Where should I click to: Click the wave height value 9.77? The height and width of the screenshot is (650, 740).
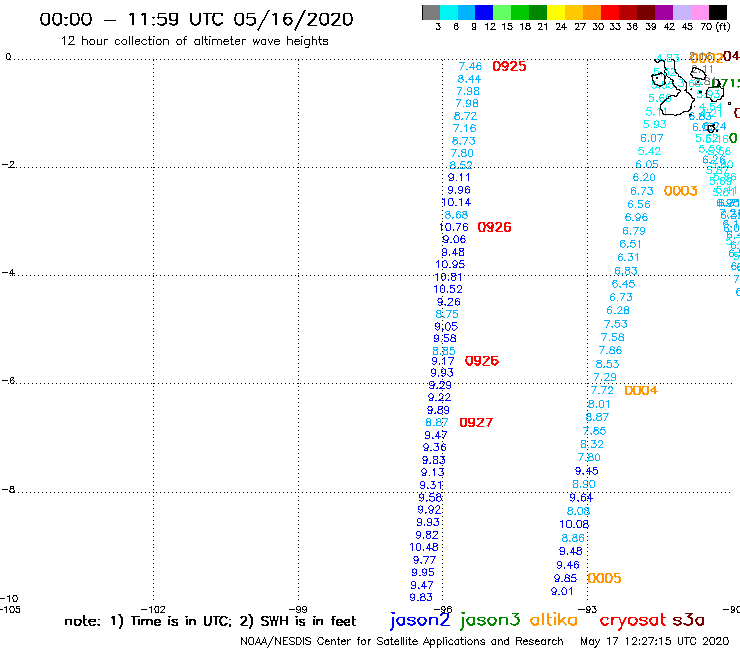point(424,560)
